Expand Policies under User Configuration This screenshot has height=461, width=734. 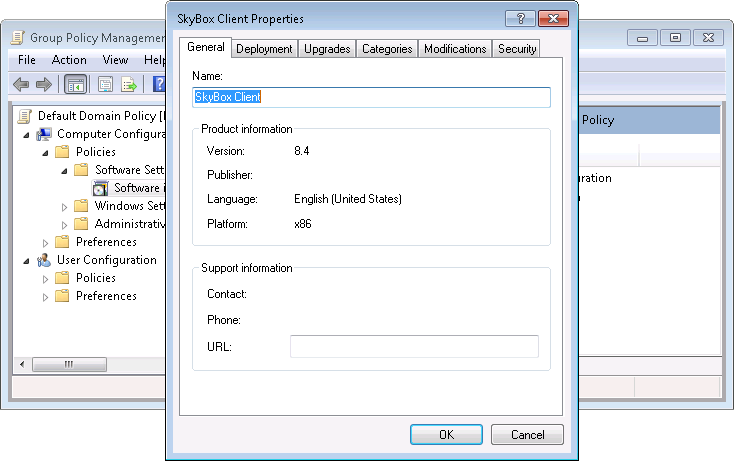tap(45, 279)
